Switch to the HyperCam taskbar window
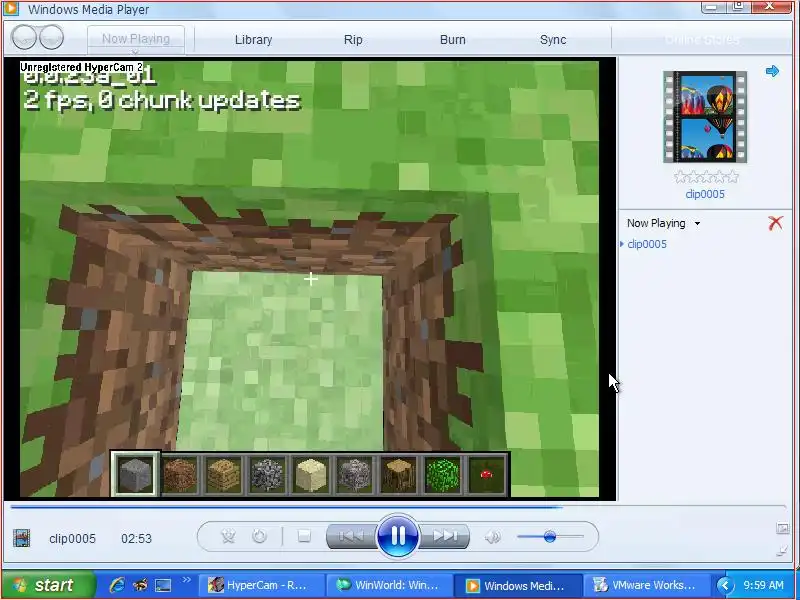Image resolution: width=800 pixels, height=600 pixels. click(261, 585)
